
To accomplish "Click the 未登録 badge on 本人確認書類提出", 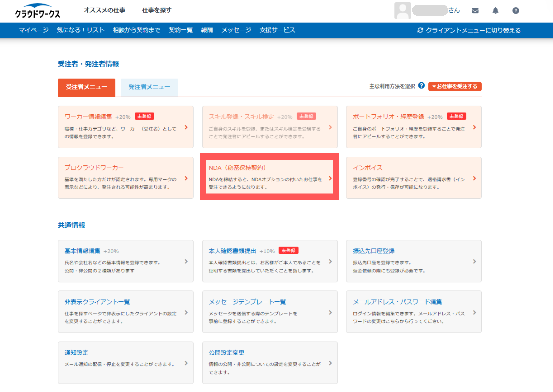I will click(288, 250).
